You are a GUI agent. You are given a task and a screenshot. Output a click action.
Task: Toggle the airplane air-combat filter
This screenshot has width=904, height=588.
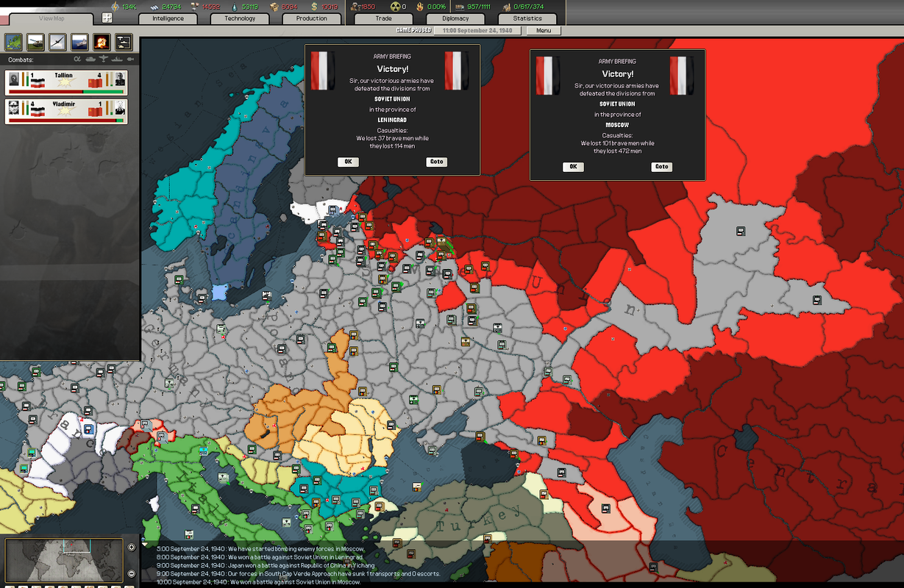(102, 60)
